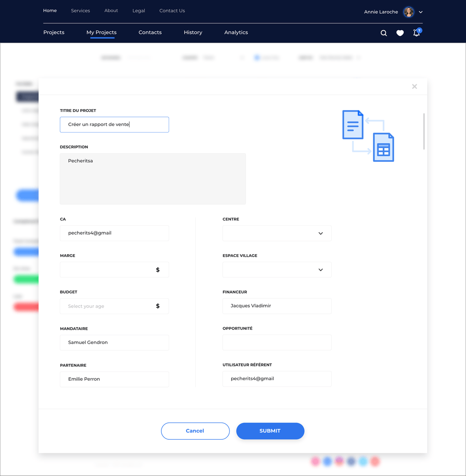Focus the Mandataire field Samuel Gendron
This screenshot has width=466, height=476.
[x=114, y=342]
